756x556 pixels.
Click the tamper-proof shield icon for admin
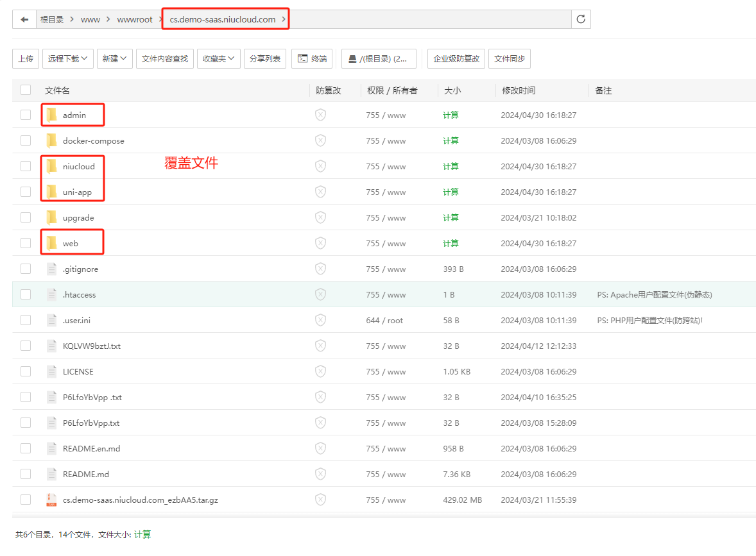(x=320, y=115)
